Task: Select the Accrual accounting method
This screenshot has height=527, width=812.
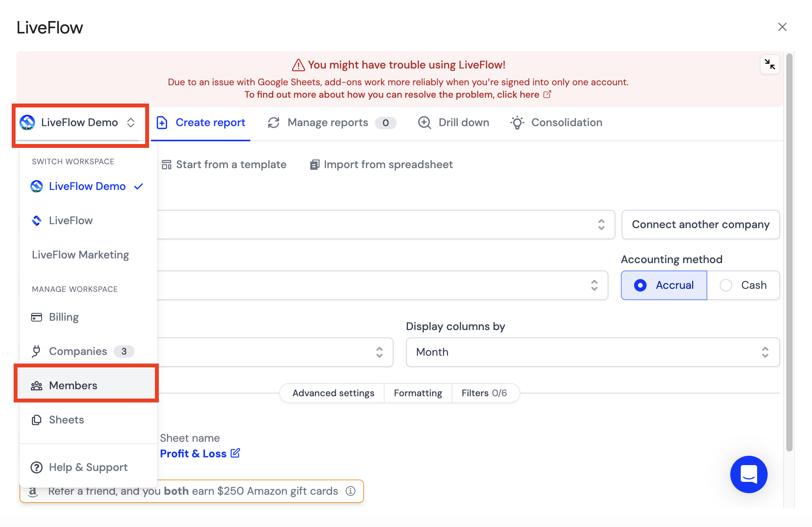Action: 664,285
